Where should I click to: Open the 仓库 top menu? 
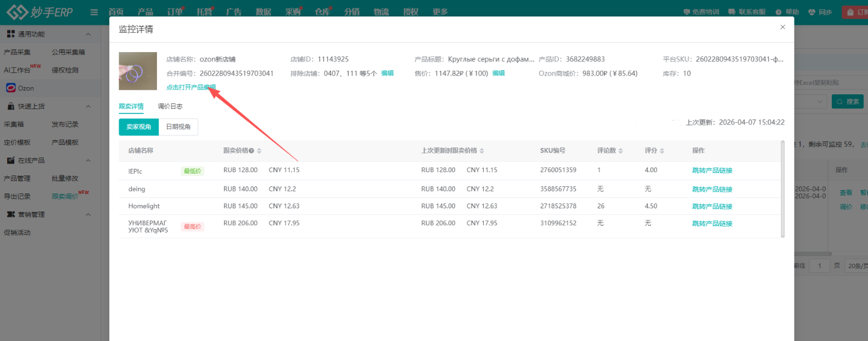tap(322, 12)
